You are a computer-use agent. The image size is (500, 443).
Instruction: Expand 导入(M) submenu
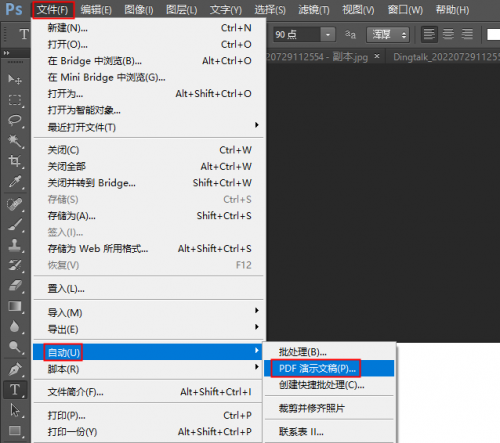[257, 310]
